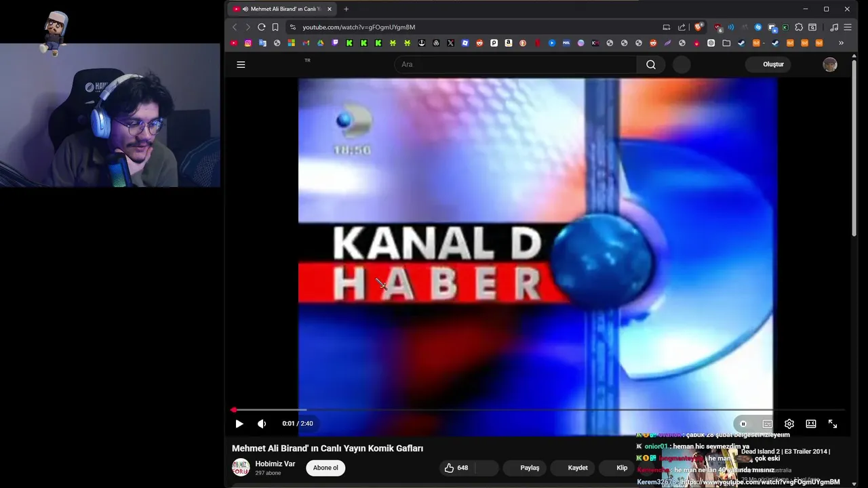Enter fullscreen mode on the player
Viewport: 868px width, 488px height.
point(833,424)
